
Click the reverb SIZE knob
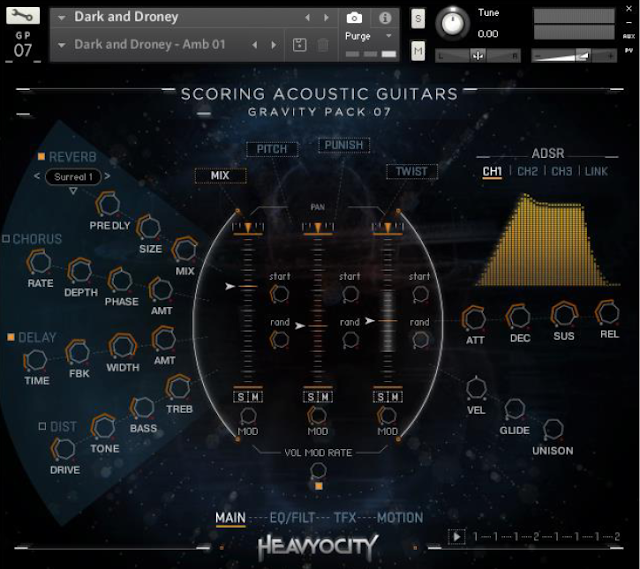click(149, 227)
